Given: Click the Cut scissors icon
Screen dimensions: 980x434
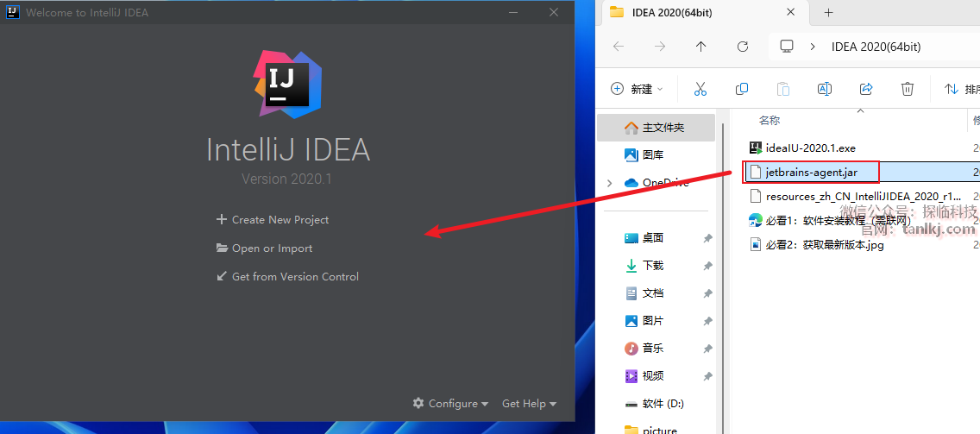Looking at the screenshot, I should [700, 89].
